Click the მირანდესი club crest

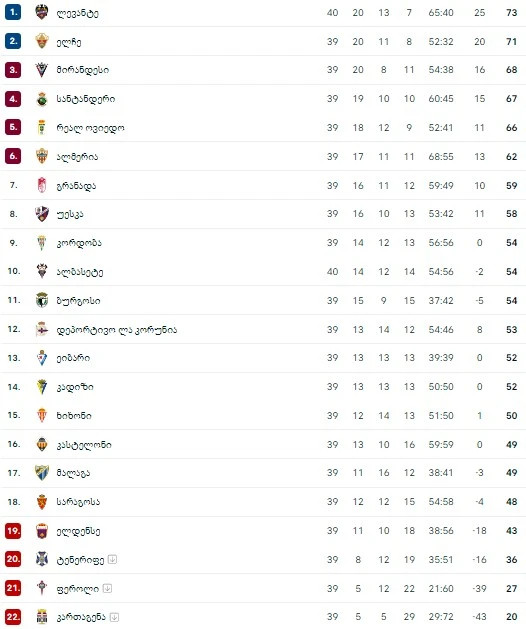coord(42,70)
